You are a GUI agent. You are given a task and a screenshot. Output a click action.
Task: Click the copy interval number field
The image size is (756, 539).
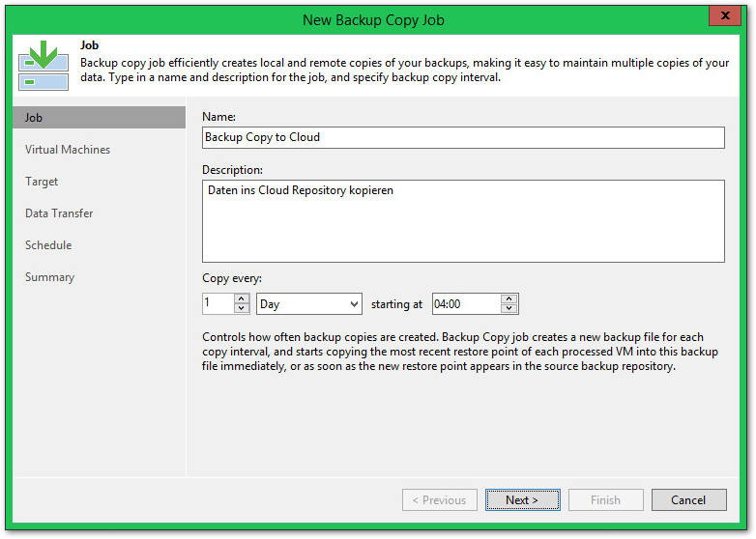217,304
